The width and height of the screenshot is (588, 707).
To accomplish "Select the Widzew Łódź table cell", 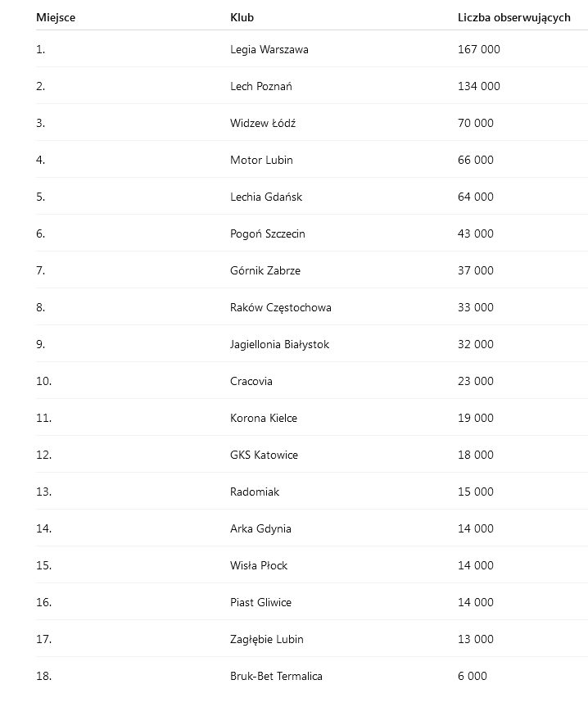I will point(263,123).
